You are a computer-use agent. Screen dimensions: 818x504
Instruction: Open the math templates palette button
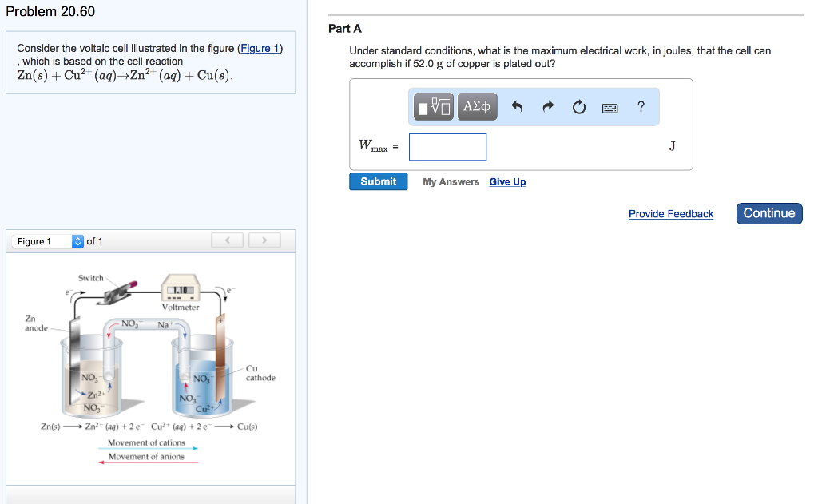tap(434, 107)
